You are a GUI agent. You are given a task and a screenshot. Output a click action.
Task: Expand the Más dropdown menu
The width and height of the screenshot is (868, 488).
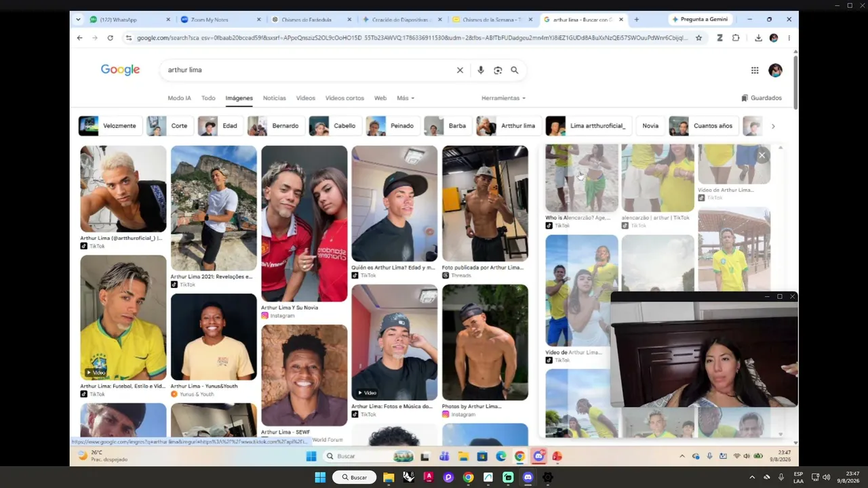click(x=406, y=98)
